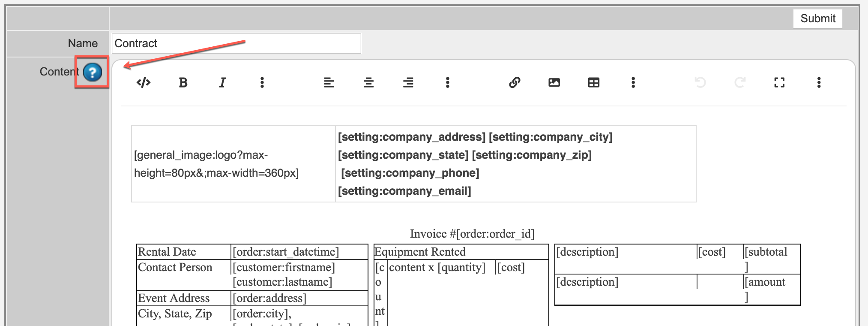The image size is (868, 326).
Task: Click the Contact Person cell
Action: pos(184,275)
